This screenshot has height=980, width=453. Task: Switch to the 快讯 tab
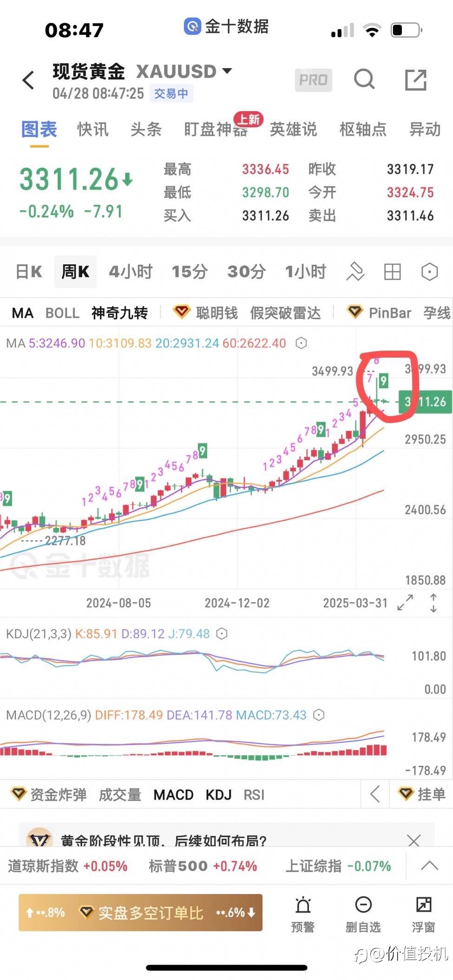tap(93, 129)
